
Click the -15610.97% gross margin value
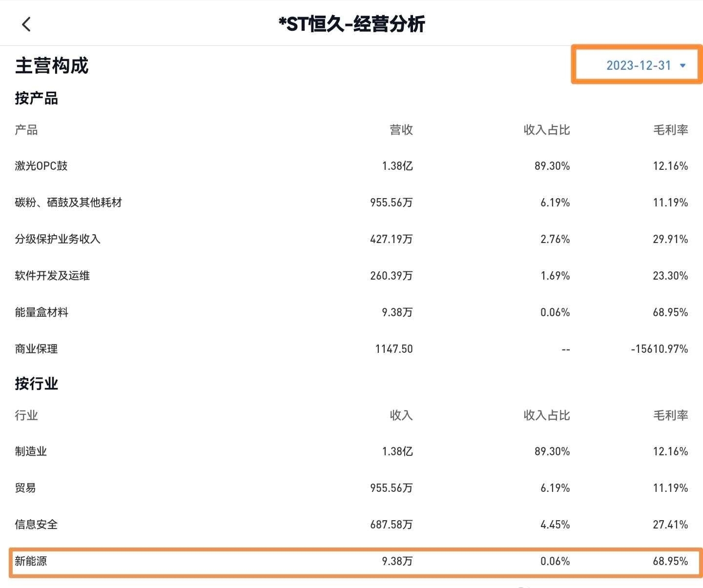(x=660, y=349)
